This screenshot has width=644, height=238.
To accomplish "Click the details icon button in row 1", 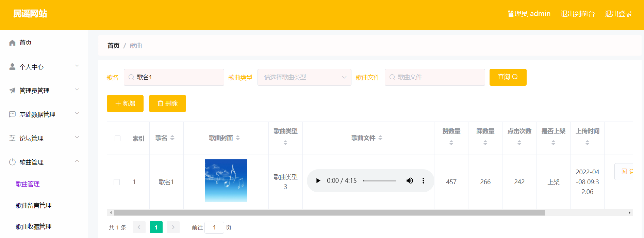I will pyautogui.click(x=625, y=172).
